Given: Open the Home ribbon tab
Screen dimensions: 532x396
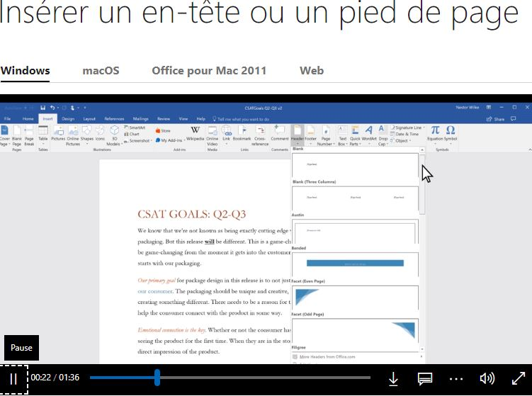Looking at the screenshot, I should [28, 119].
